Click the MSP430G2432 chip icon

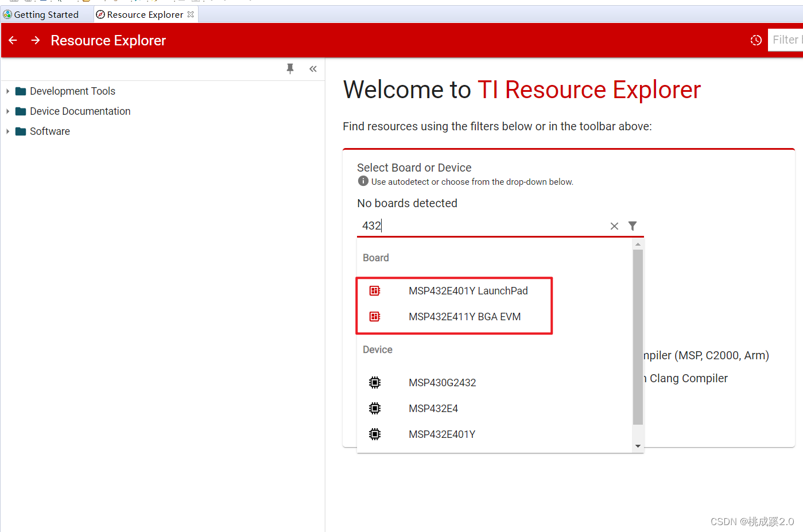coord(375,383)
